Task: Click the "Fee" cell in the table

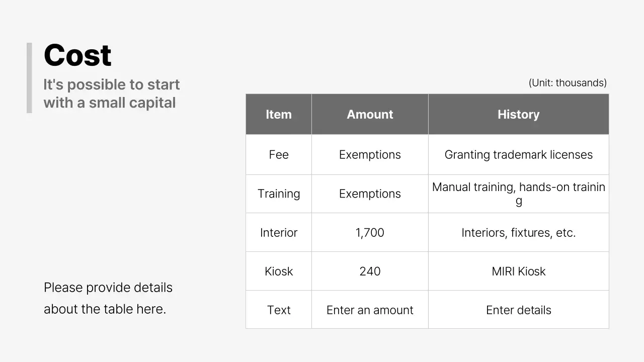Action: (279, 155)
